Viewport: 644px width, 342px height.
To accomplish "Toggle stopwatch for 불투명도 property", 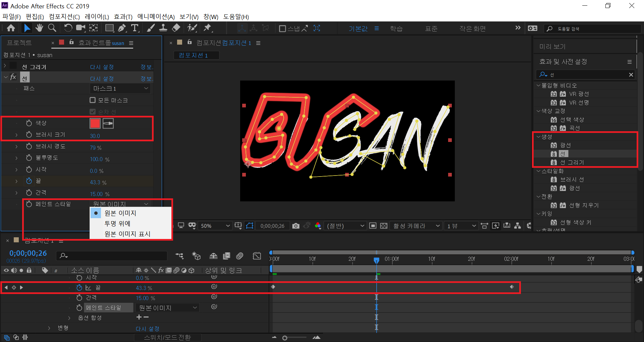I will pyautogui.click(x=29, y=158).
